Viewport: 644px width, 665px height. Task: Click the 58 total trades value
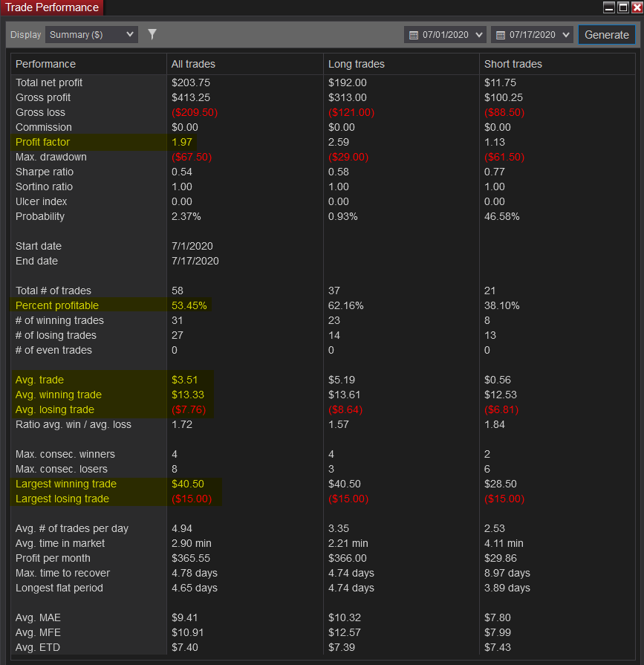coord(178,291)
